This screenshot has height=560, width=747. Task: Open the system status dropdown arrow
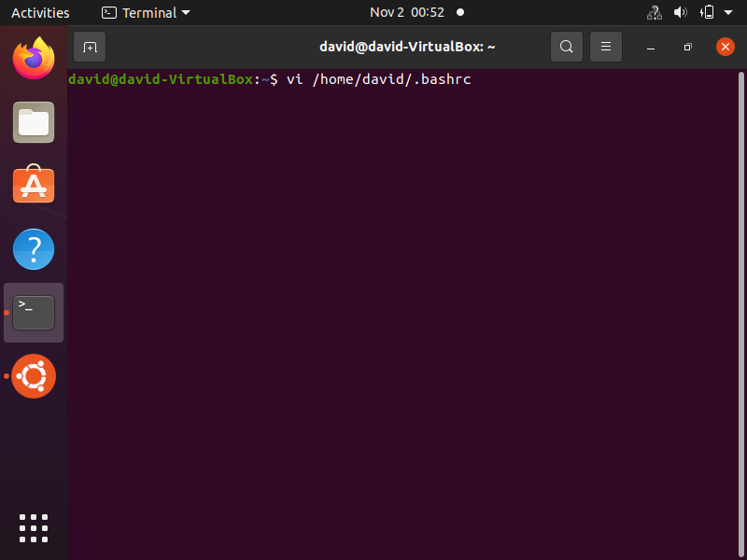pyautogui.click(x=728, y=12)
